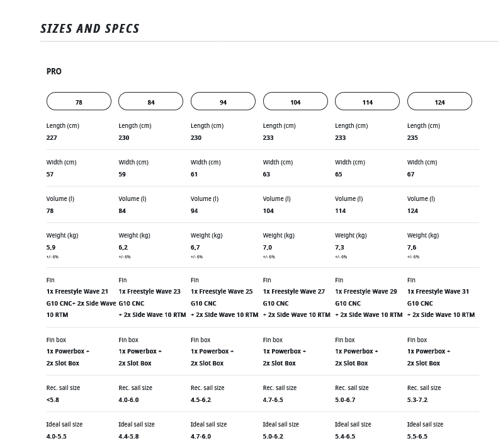Select the 78 size pill
This screenshot has width=498, height=448.
coord(79,101)
